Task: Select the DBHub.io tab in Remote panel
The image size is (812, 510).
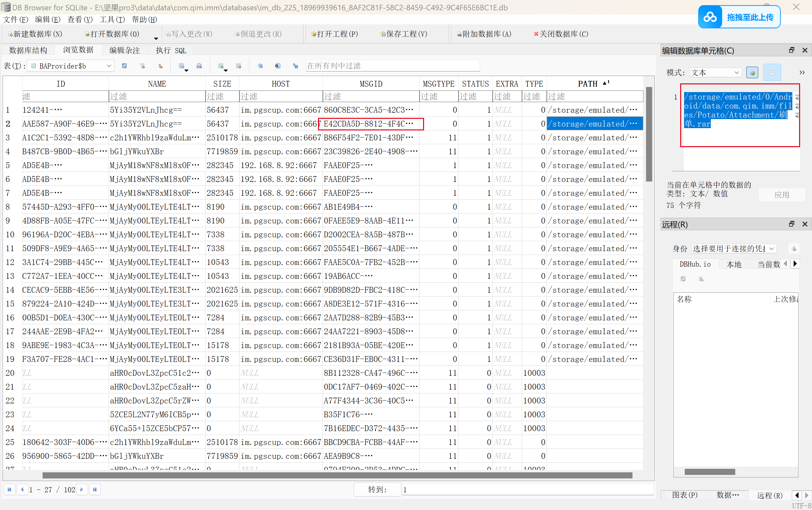Action: pyautogui.click(x=695, y=264)
